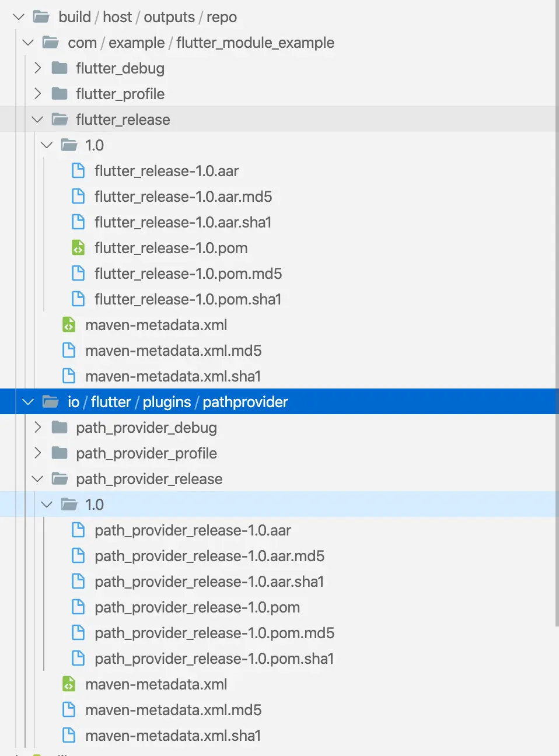Click the closed folder icon of path_provider_profile
This screenshot has height=756, width=559.
pyautogui.click(x=60, y=453)
